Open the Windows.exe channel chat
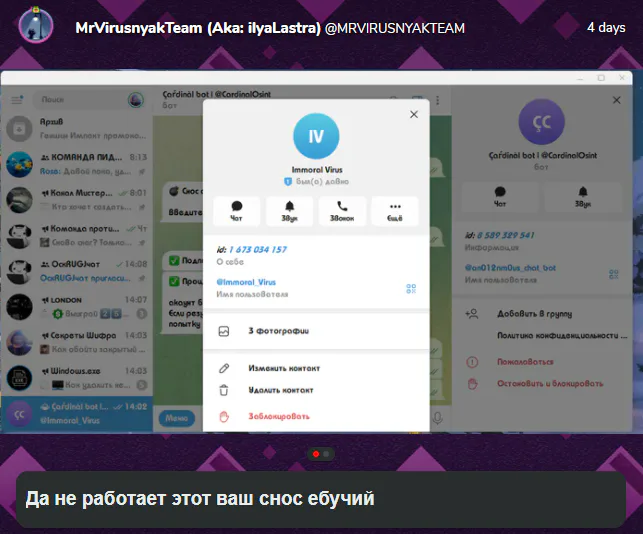This screenshot has width=643, height=534. coord(77,378)
